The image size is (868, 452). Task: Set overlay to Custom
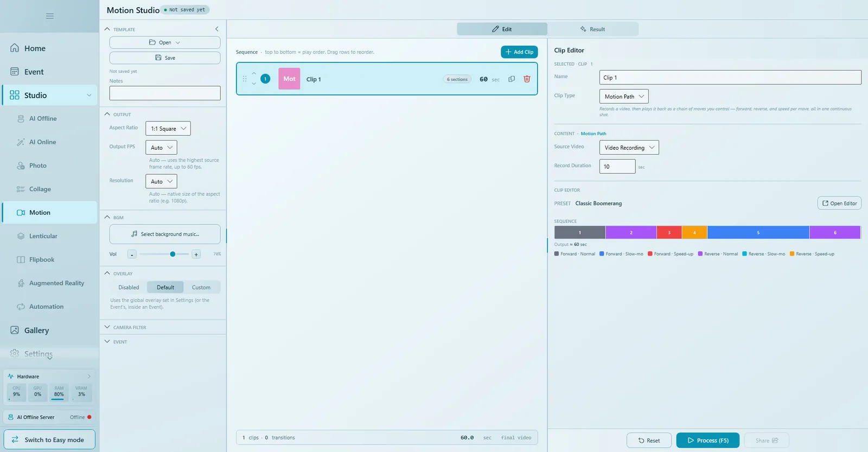coord(201,288)
